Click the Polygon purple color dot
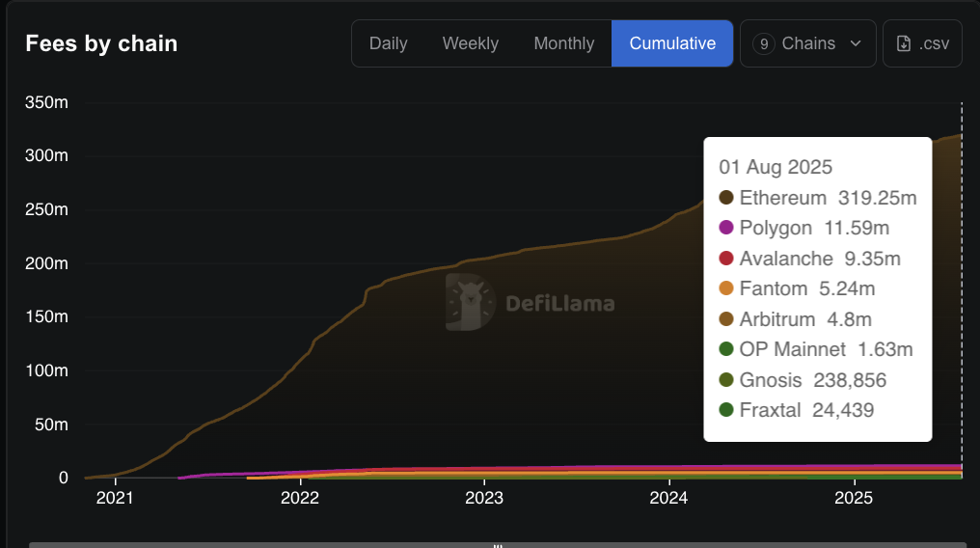 point(725,228)
